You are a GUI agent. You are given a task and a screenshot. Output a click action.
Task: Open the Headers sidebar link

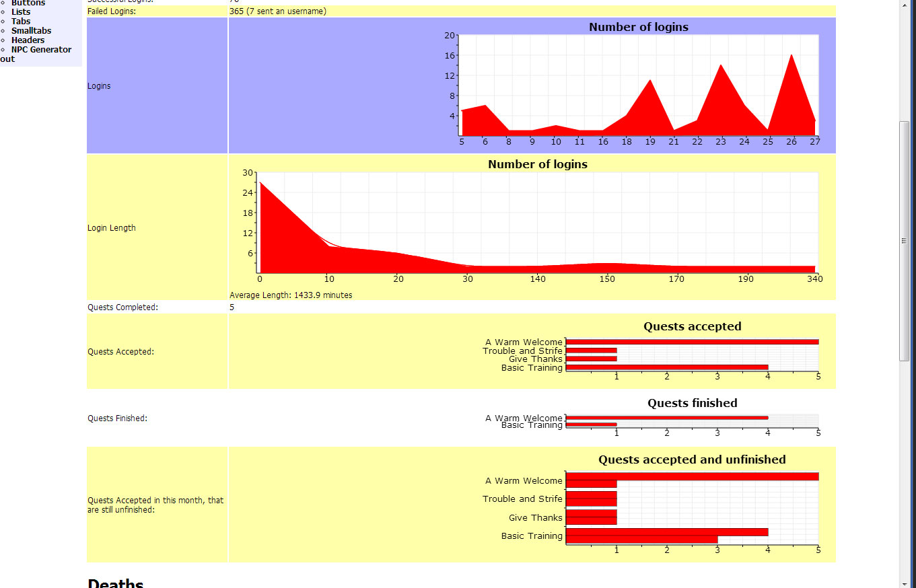(x=28, y=40)
